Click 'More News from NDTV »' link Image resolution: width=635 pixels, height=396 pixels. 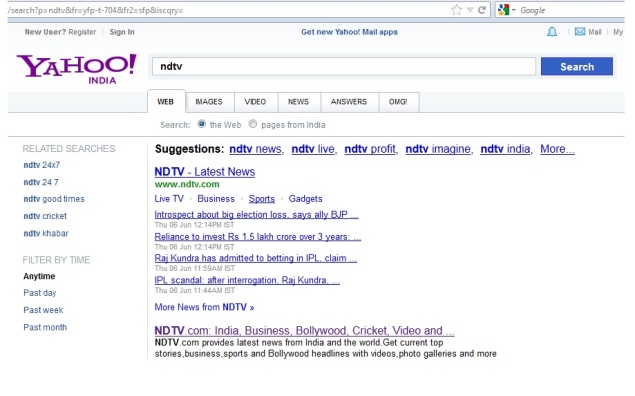click(204, 307)
